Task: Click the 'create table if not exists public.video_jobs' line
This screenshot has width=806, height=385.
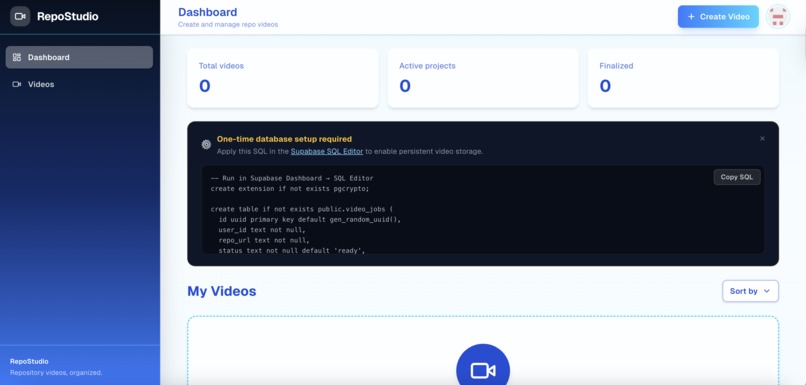Action: point(302,209)
